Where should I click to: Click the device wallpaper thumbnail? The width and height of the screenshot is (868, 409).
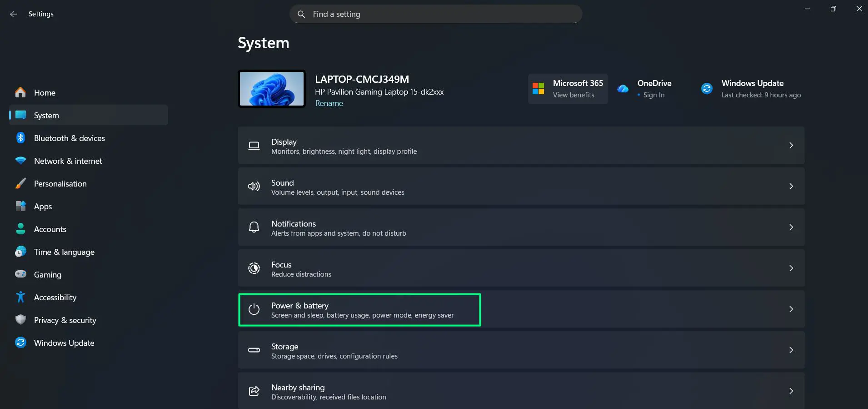272,89
